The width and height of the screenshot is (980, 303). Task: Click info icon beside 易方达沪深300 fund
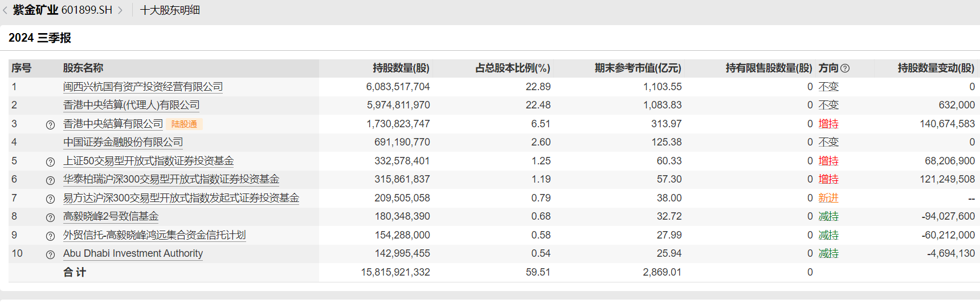(50, 199)
